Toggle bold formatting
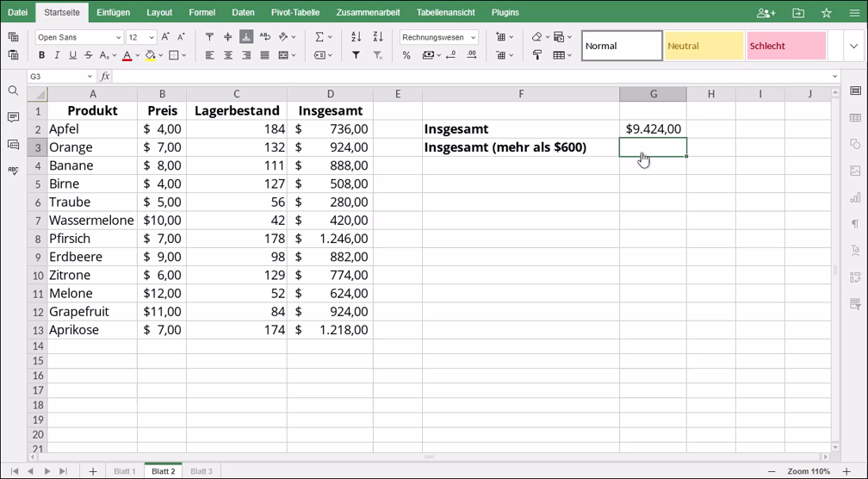Screen dimensions: 868x479 pyautogui.click(x=40, y=55)
